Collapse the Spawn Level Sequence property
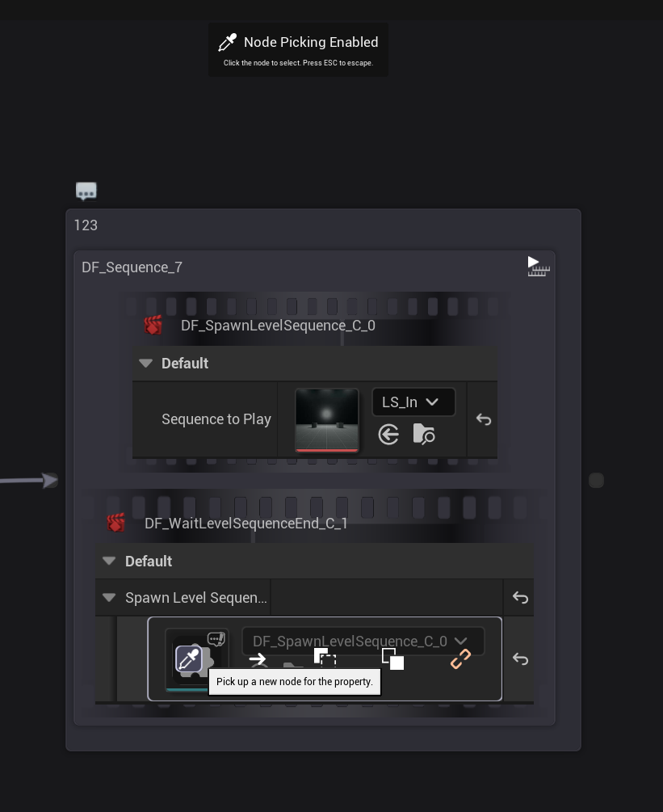663x812 pixels. pyautogui.click(x=109, y=598)
